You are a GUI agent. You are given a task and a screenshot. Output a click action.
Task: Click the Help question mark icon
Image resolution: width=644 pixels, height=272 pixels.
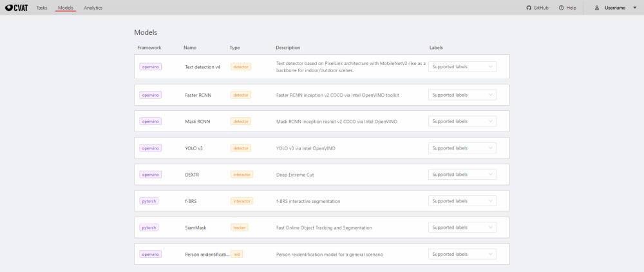click(562, 8)
